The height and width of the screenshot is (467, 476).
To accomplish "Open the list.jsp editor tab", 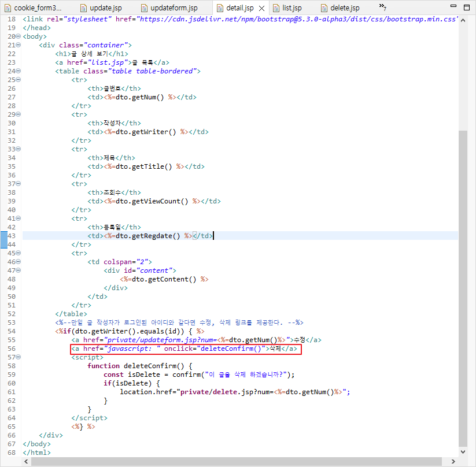I will coord(287,8).
